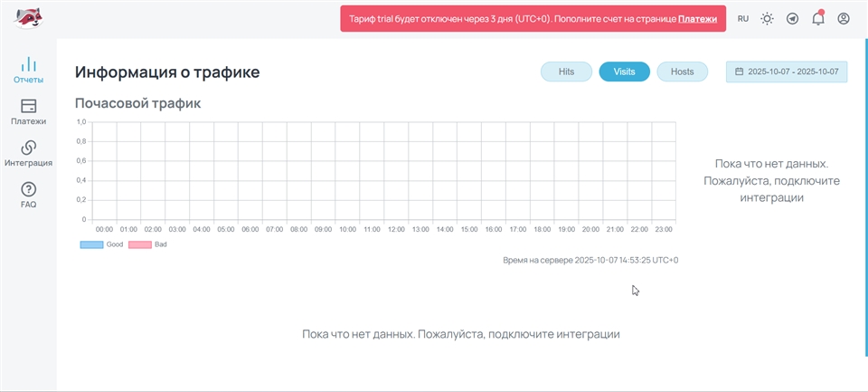The width and height of the screenshot is (868, 392).
Task: Follow the Платежи link in the banner
Action: (697, 18)
